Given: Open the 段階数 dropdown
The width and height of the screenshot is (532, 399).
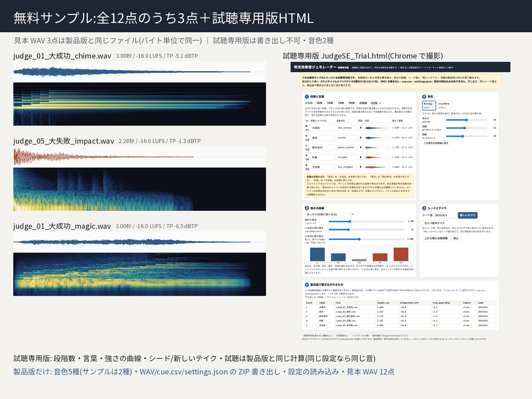Looking at the screenshot, I should pyautogui.click(x=375, y=103).
